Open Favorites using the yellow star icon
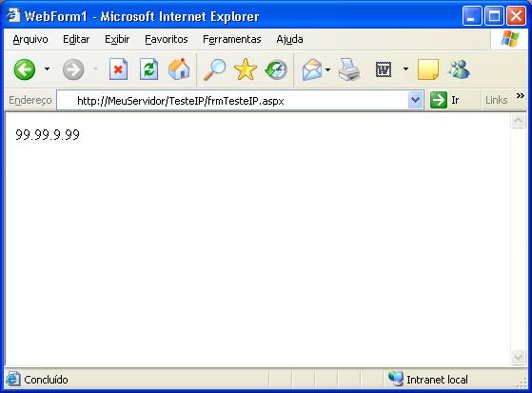 (246, 69)
